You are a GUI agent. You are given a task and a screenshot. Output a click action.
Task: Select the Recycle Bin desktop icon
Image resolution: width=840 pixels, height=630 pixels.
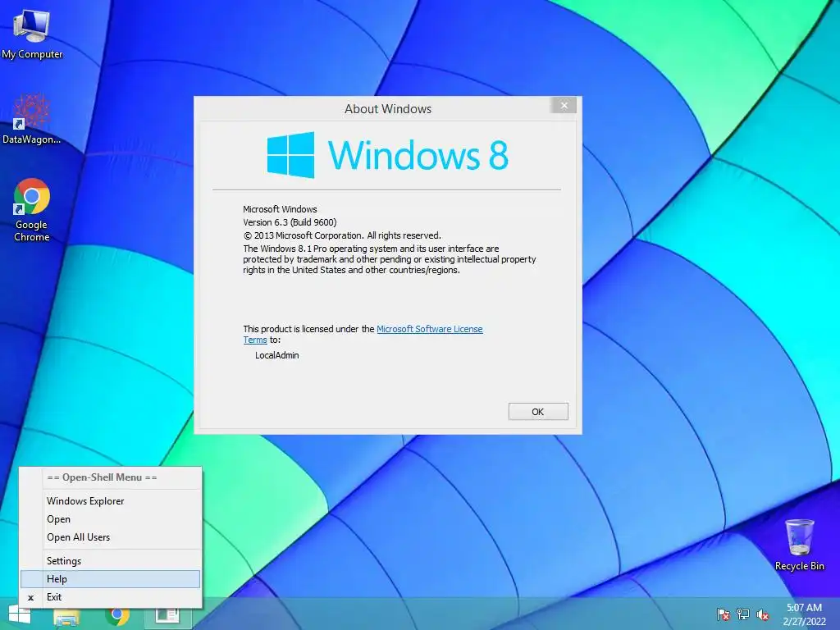[799, 545]
